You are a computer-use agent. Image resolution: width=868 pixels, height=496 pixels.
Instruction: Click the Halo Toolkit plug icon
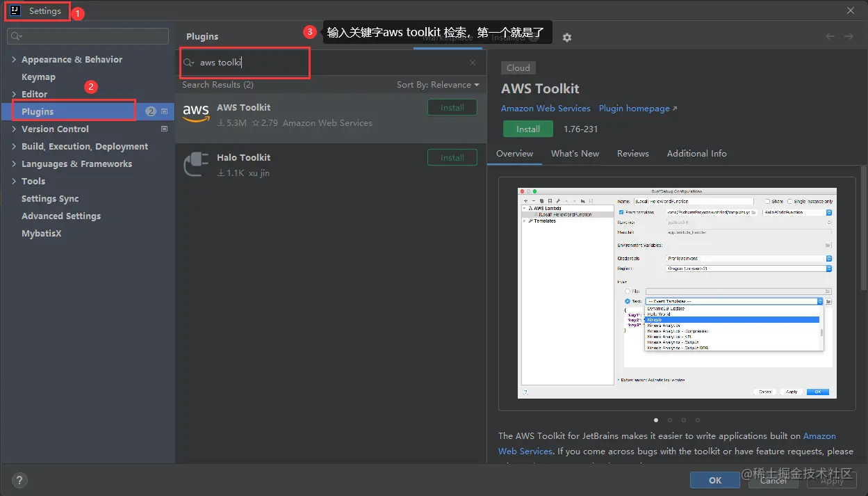point(196,164)
